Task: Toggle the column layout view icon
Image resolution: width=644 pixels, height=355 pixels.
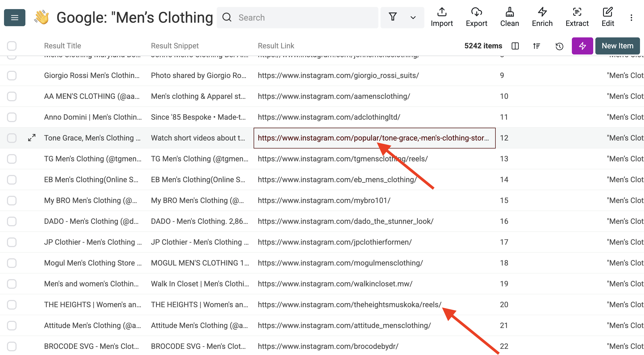Action: [515, 46]
